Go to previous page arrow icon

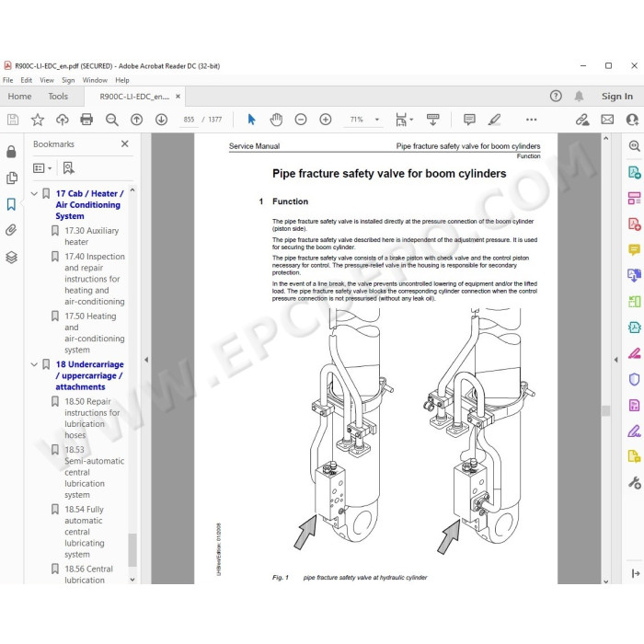coord(136,120)
